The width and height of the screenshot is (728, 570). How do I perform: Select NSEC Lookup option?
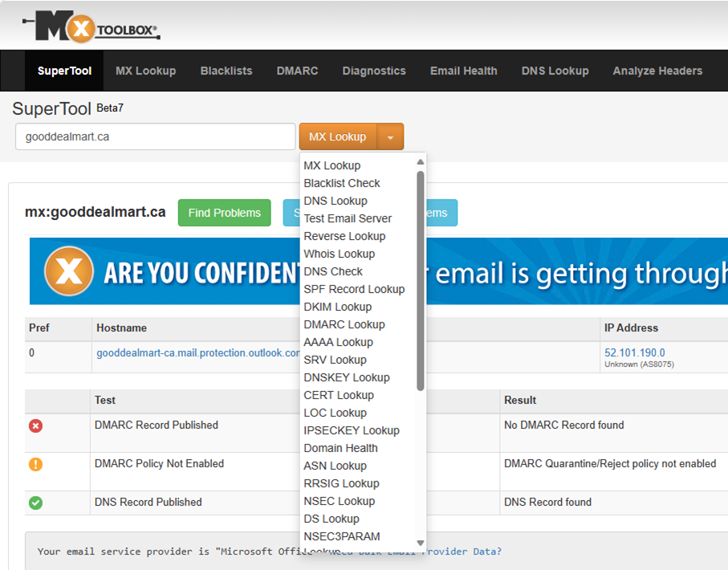[339, 501]
